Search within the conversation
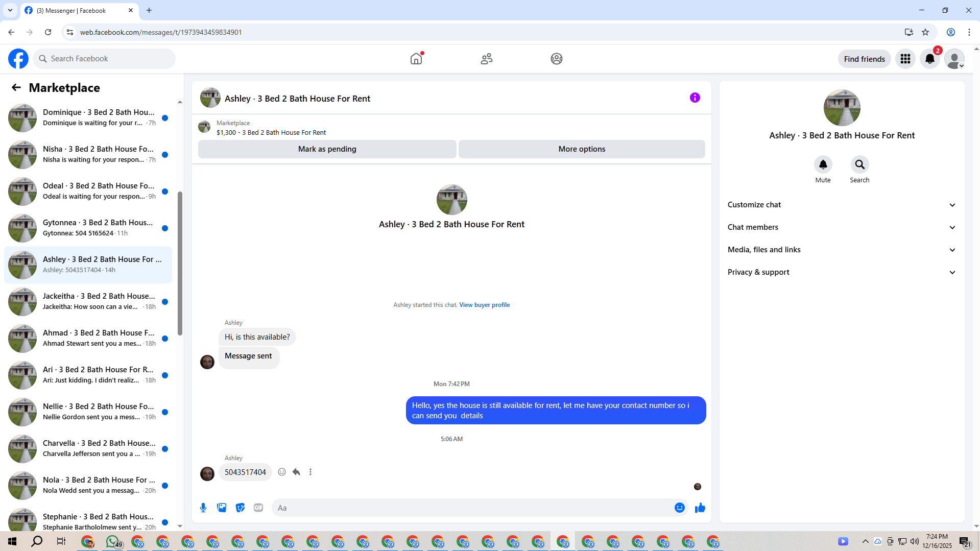Viewport: 980px width, 551px height. (x=859, y=164)
